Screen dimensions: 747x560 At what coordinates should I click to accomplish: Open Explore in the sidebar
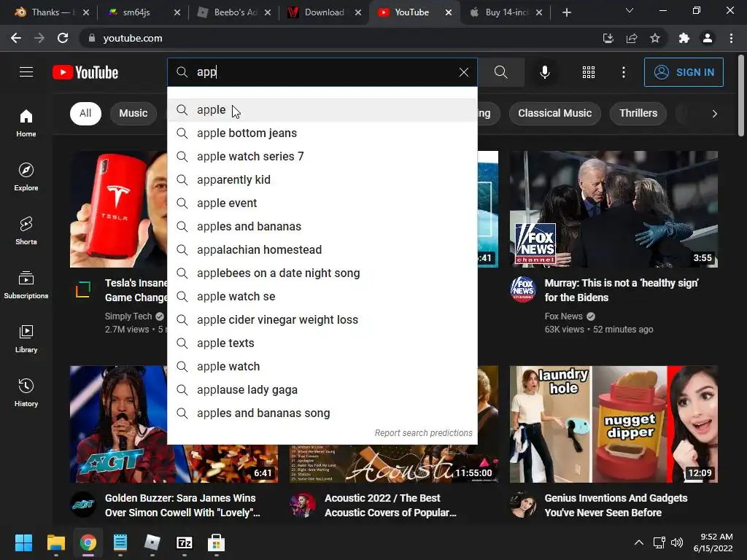[26, 176]
